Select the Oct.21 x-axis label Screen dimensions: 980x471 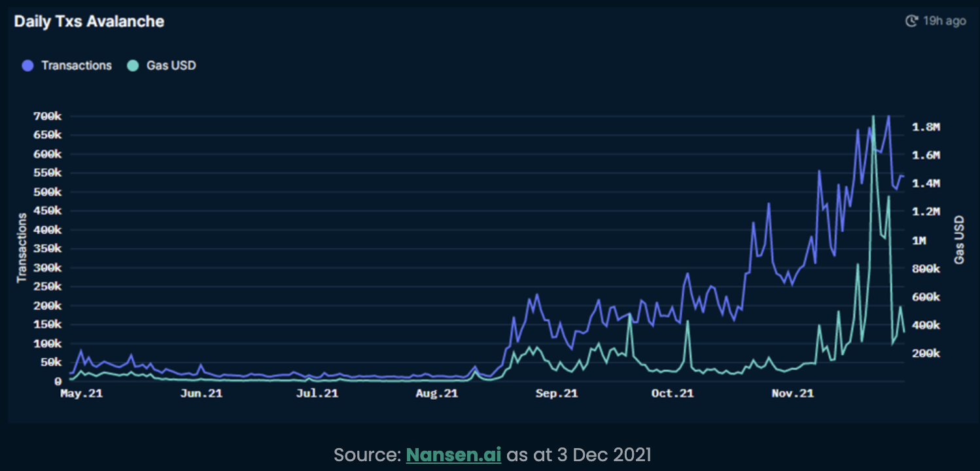click(673, 393)
